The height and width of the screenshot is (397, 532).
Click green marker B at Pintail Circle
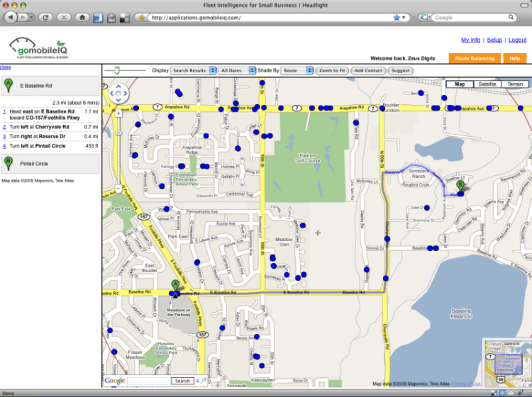tap(460, 186)
